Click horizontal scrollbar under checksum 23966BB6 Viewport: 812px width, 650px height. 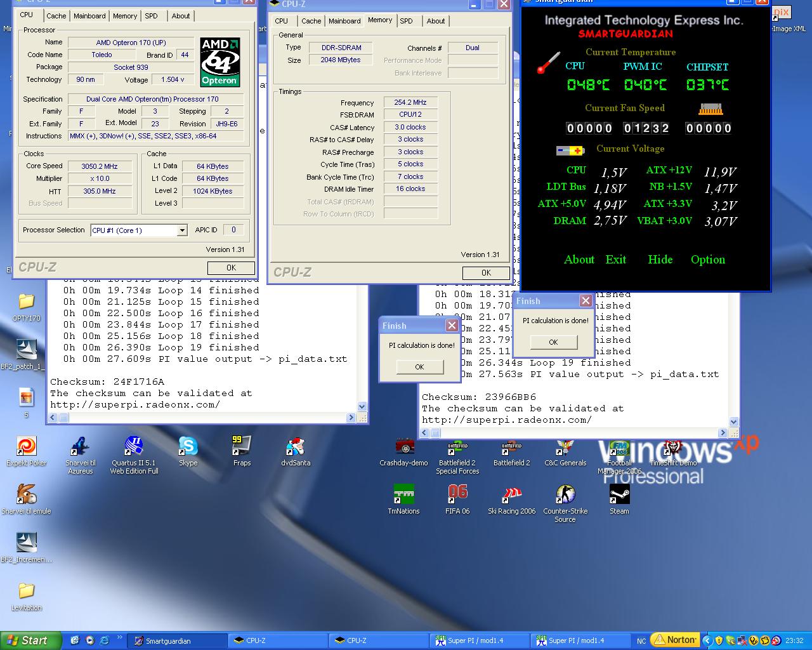574,433
